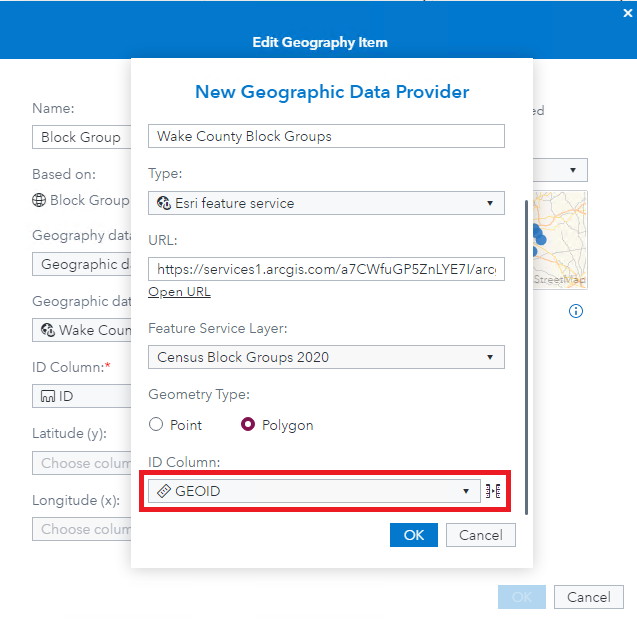The height and width of the screenshot is (619, 637).
Task: Cancel the Edit Geography Item dialog
Action: coord(588,597)
